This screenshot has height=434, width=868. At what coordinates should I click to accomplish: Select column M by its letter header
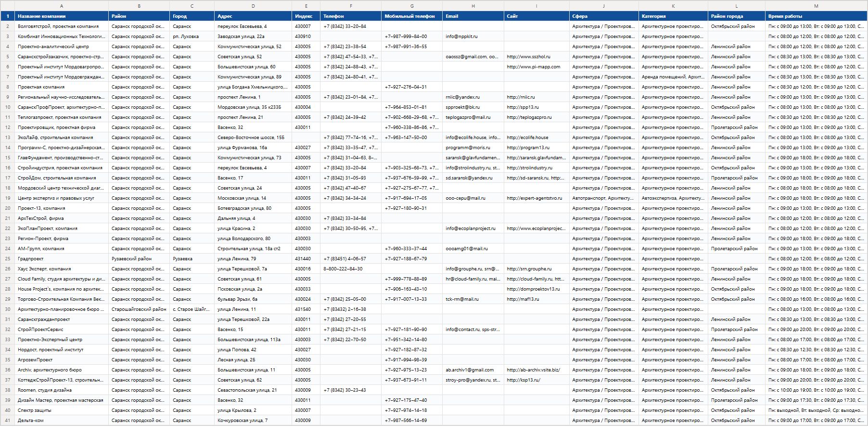point(816,6)
